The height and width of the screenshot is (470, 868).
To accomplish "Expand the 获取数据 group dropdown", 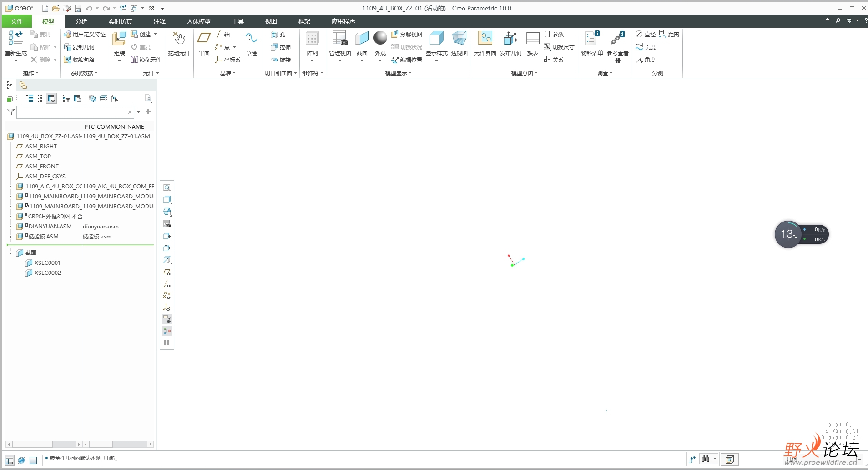I will [84, 73].
